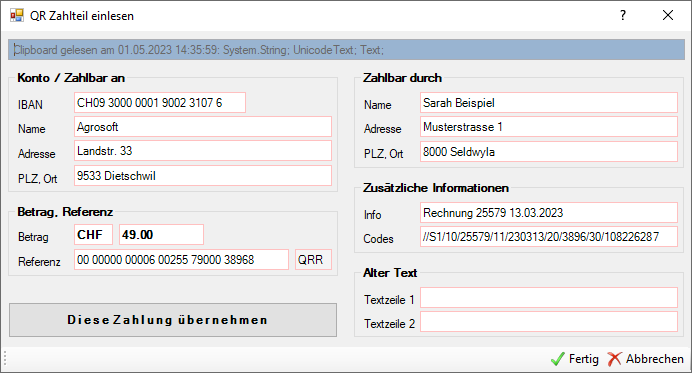Click the 'Zusätzliche Informationen' group heading
The height and width of the screenshot is (373, 692).
[436, 188]
